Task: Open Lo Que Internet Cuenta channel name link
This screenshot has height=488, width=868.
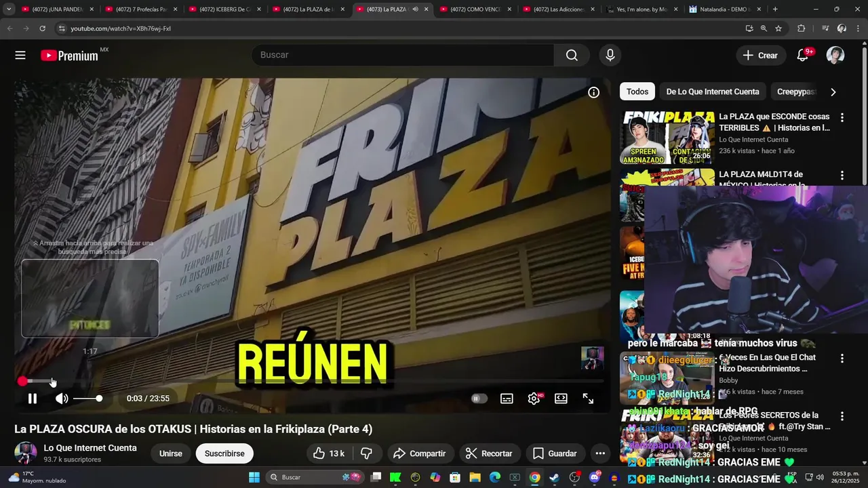Action: pyautogui.click(x=90, y=448)
